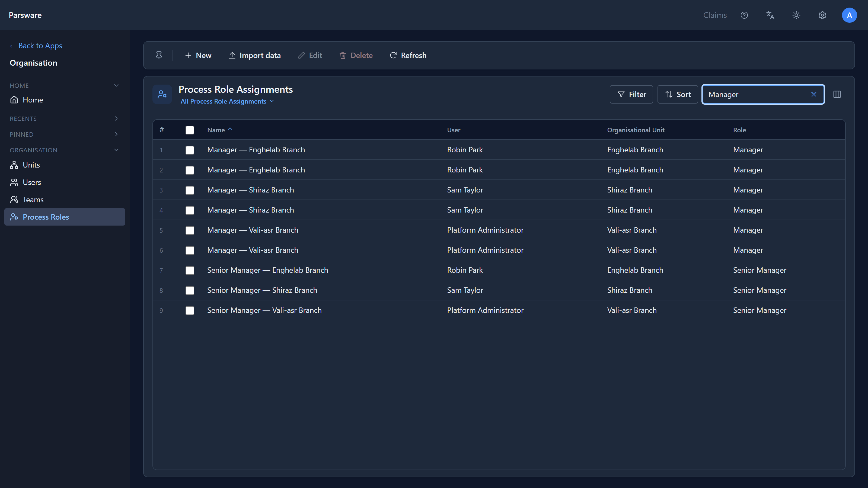
Task: Open the settings gear icon
Action: pos(822,15)
